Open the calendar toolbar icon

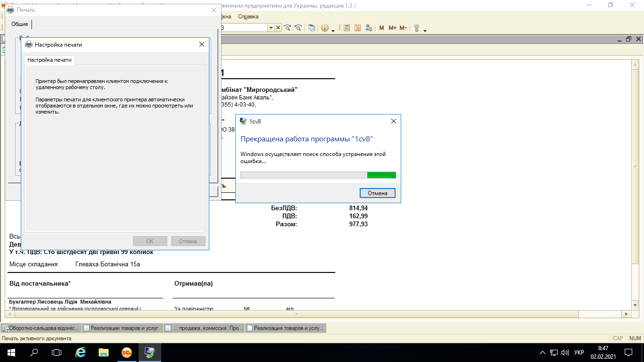click(x=357, y=28)
